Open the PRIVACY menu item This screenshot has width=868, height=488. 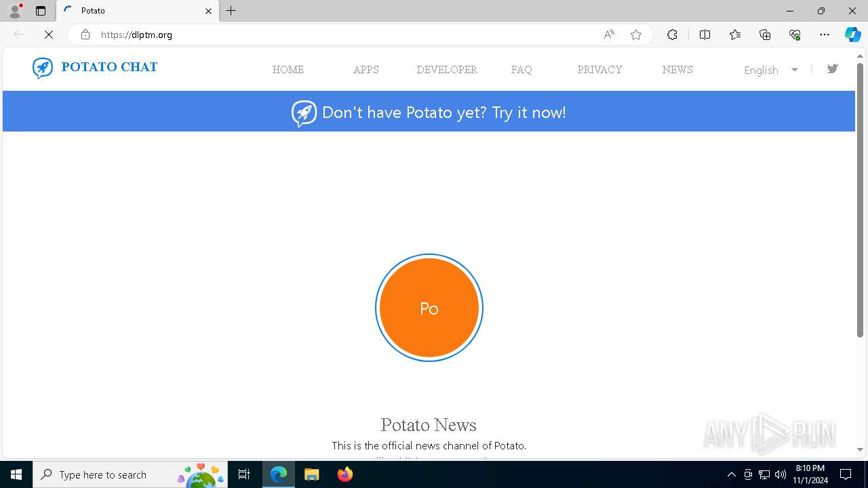(x=599, y=69)
